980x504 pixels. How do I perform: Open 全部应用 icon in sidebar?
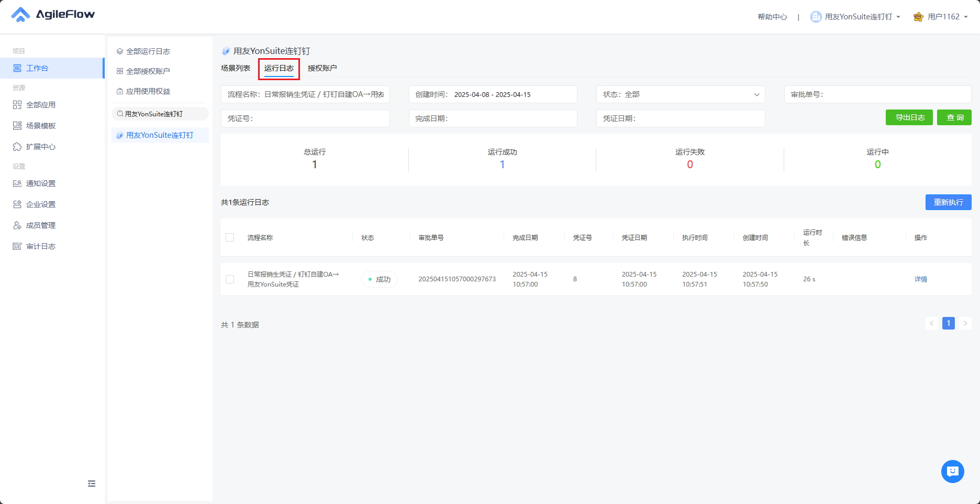click(17, 105)
